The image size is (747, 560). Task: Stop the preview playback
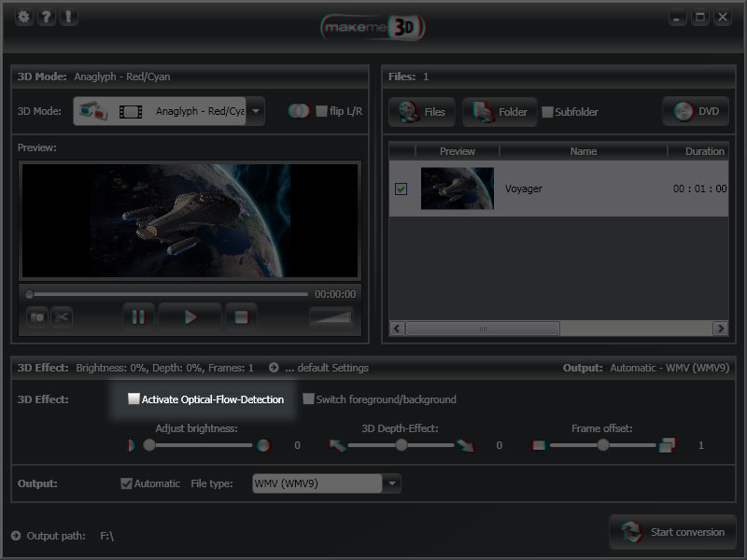[242, 317]
